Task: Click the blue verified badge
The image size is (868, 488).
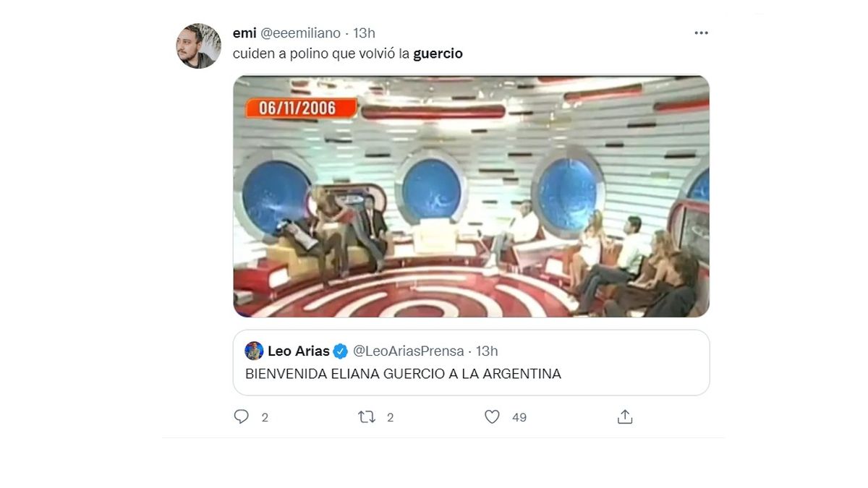Action: coord(341,351)
